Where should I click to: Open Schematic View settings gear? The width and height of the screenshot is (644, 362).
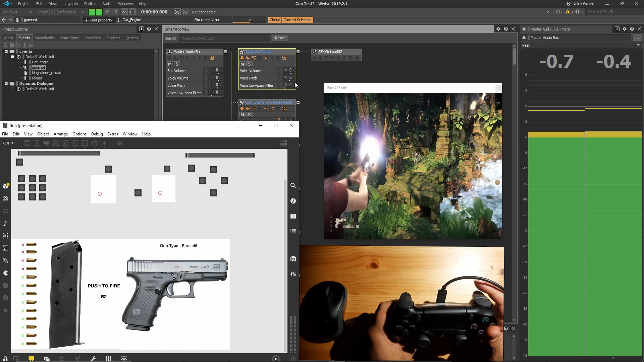(498, 29)
